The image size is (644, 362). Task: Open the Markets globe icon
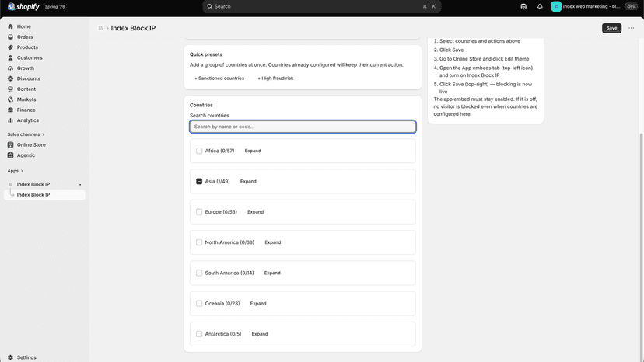[x=11, y=99]
